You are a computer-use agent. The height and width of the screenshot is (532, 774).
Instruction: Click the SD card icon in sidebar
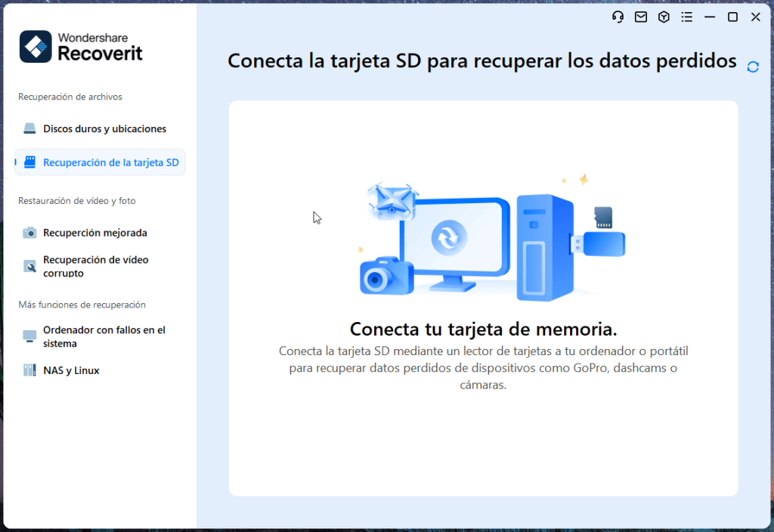[x=29, y=162]
